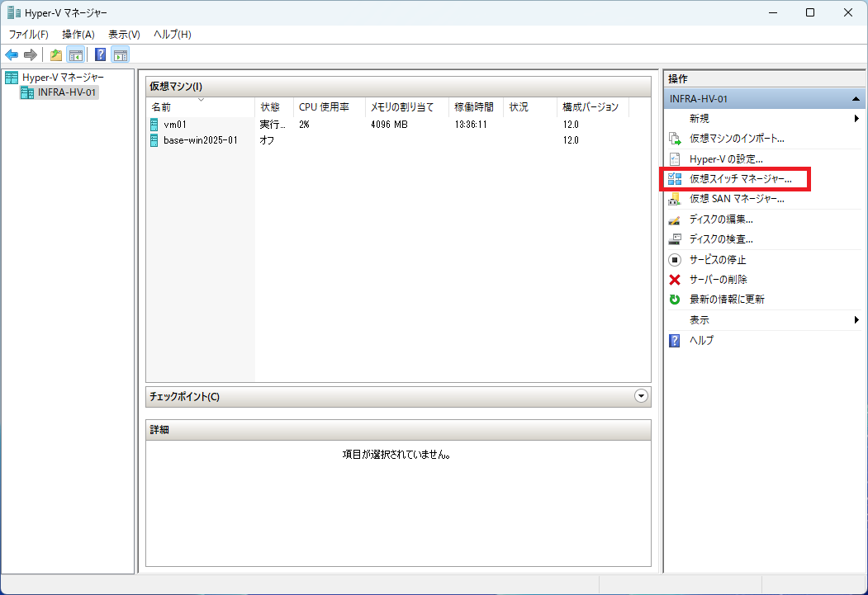Click the red X サーバーの削除 icon

coord(674,280)
